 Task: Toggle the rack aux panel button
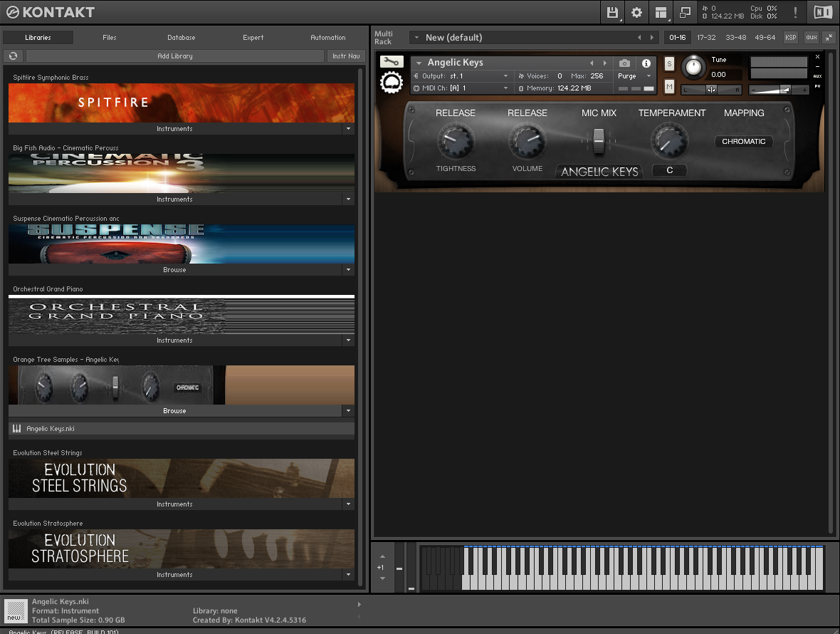(x=812, y=38)
